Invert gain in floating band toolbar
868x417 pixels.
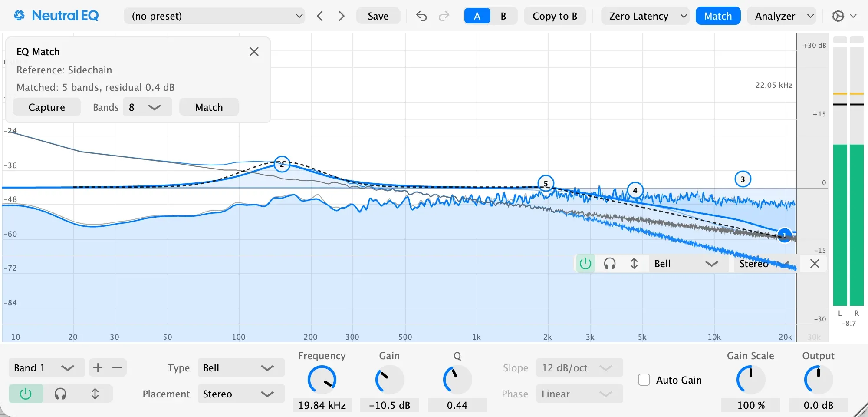click(634, 264)
